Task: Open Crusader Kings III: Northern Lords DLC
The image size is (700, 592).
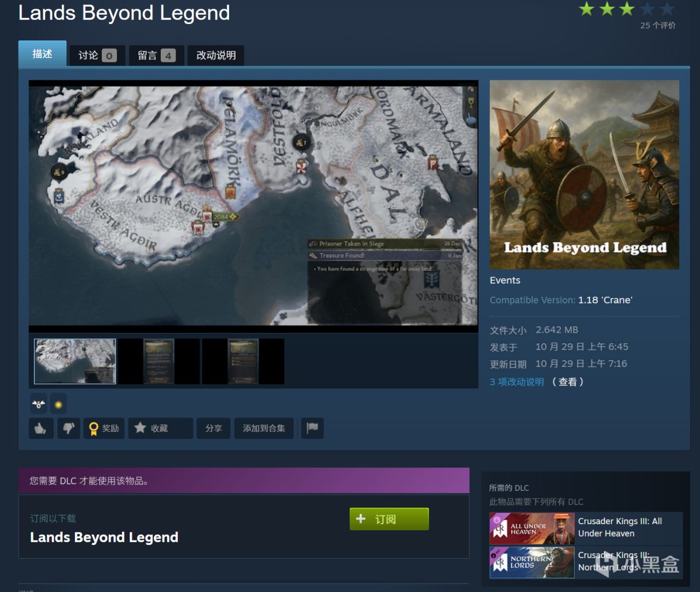Action: [613, 561]
